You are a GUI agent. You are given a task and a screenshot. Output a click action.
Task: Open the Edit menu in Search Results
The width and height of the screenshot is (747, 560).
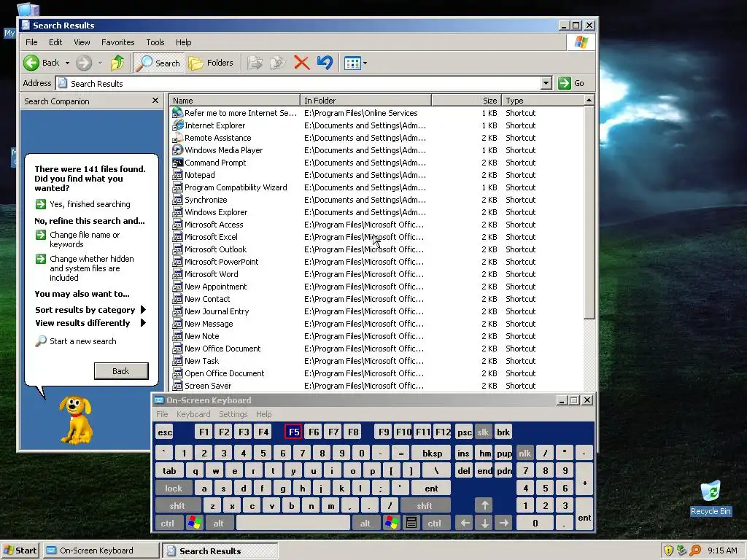point(55,42)
